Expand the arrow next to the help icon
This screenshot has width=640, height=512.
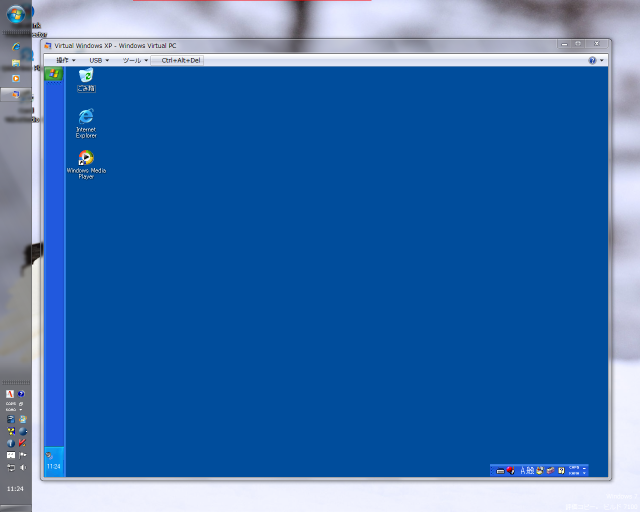[602, 60]
